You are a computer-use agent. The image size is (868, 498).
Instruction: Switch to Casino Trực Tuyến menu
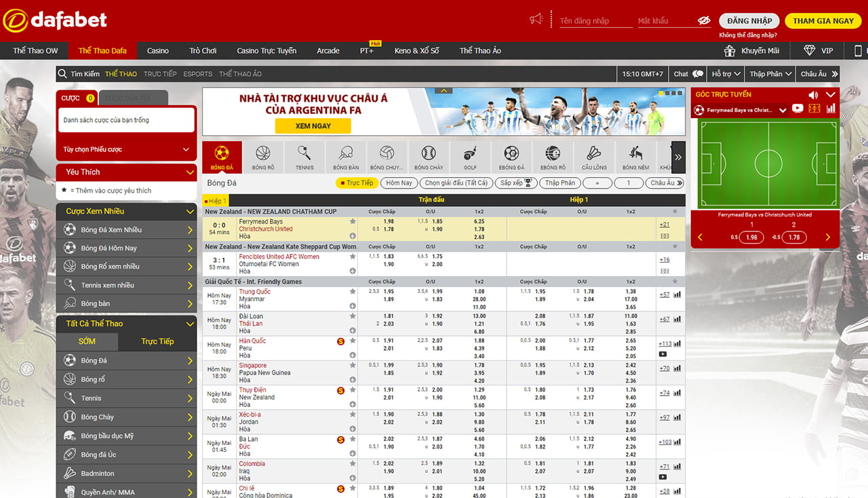click(267, 51)
